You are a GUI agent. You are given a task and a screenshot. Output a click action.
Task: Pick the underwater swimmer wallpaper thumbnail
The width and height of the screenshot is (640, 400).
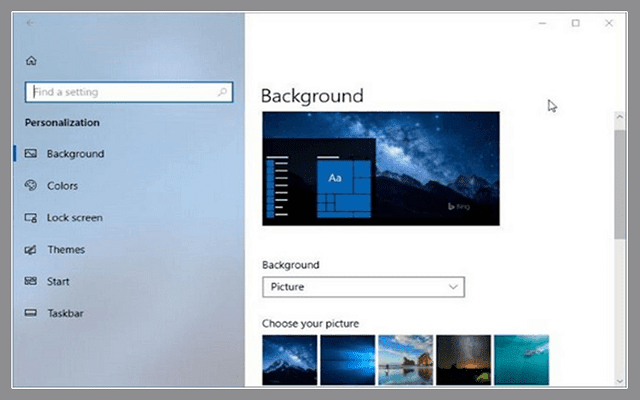[521, 360]
